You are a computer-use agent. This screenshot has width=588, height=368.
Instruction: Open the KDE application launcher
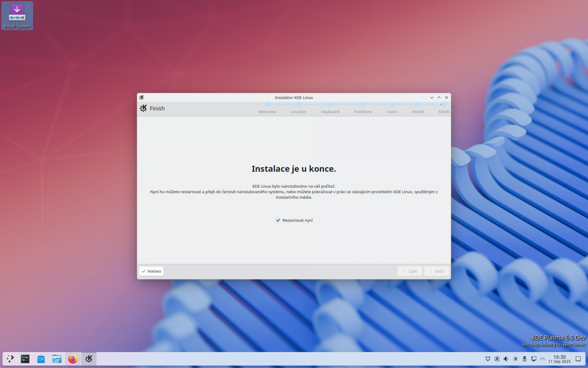(x=10, y=359)
